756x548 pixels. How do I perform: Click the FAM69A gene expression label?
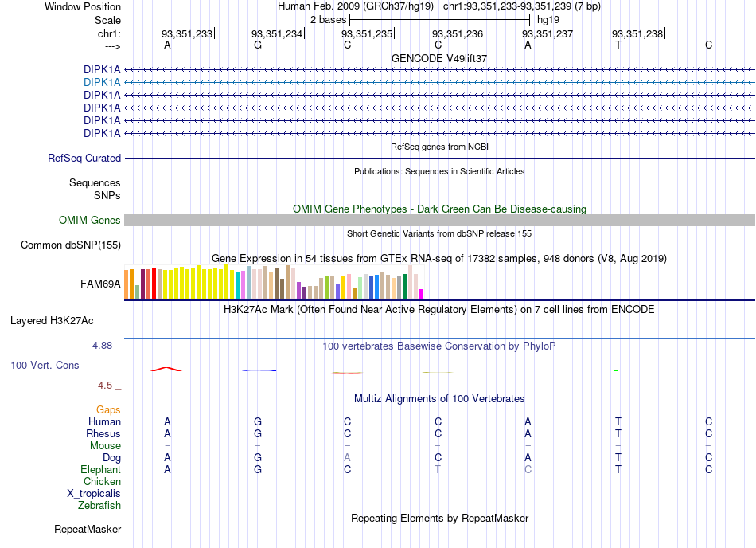click(x=100, y=284)
